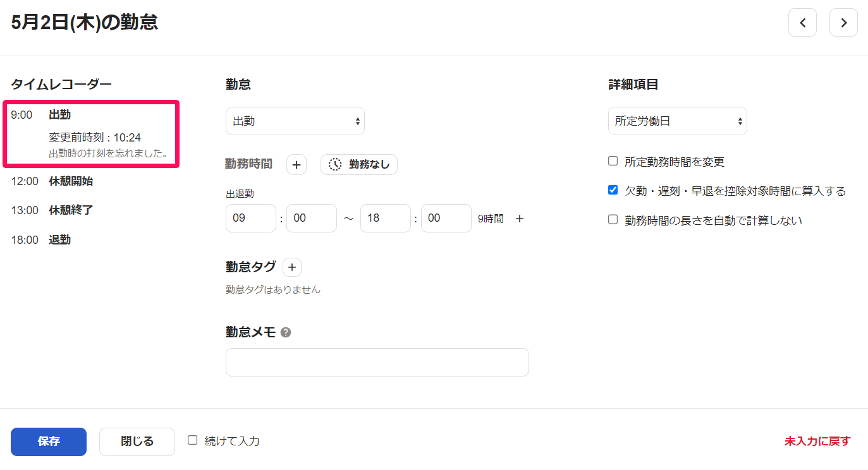Click the 閉じる button
The image size is (868, 470).
click(x=137, y=442)
